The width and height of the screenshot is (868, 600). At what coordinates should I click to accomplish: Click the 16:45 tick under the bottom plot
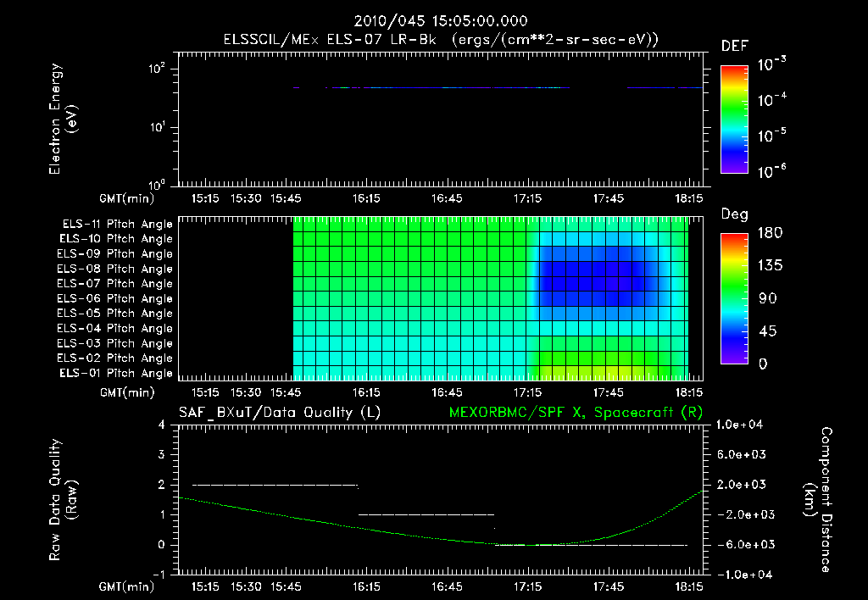tap(447, 586)
